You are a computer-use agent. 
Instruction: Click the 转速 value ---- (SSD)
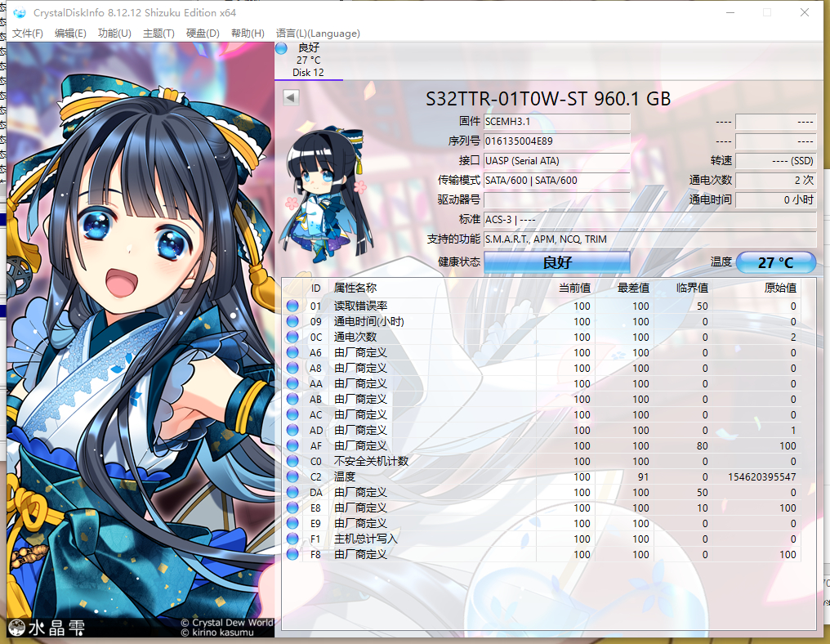click(776, 160)
